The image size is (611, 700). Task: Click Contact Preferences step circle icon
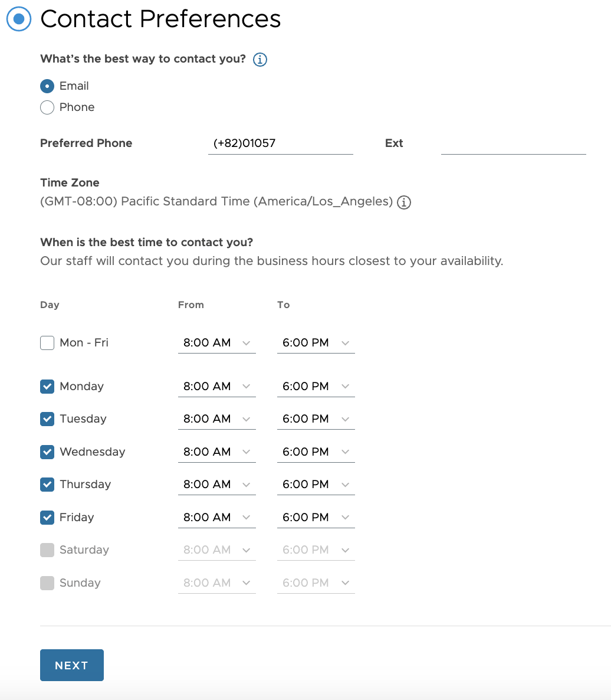[19, 19]
